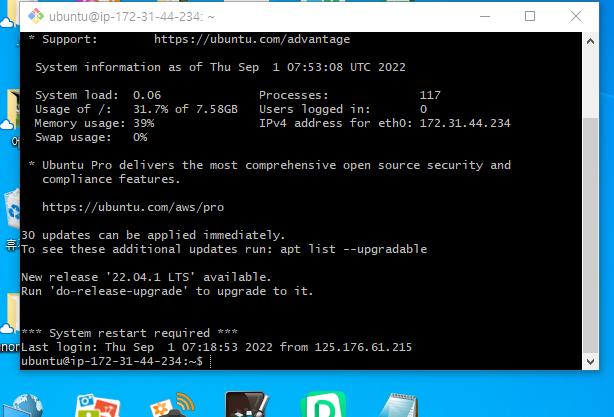Click the terminal scrollbar down arrow
The height and width of the screenshot is (417, 614).
pos(590,362)
